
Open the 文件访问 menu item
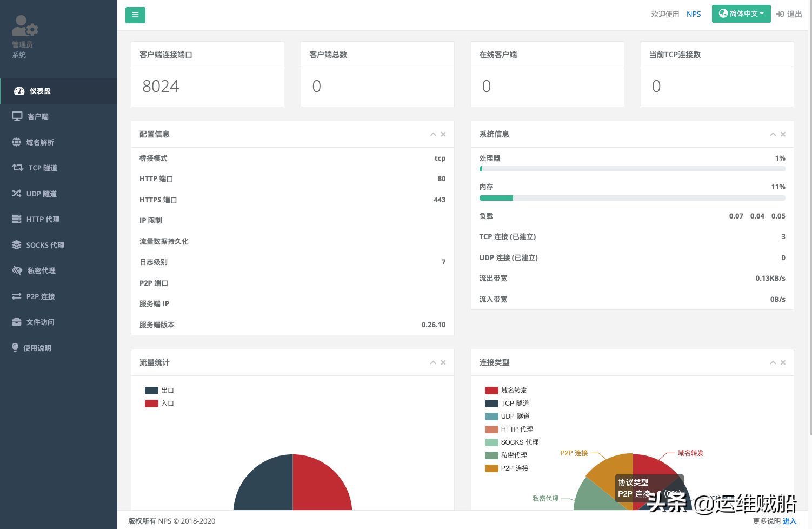click(58, 322)
